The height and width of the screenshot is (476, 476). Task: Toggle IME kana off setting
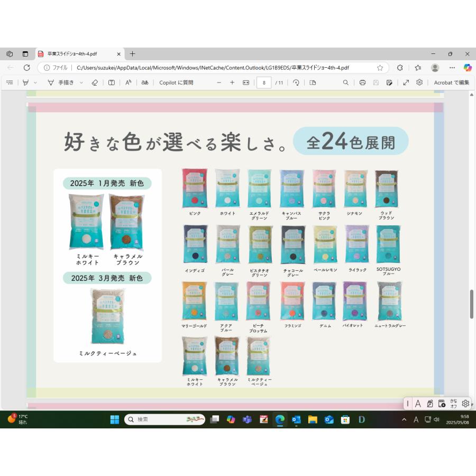coord(453,404)
